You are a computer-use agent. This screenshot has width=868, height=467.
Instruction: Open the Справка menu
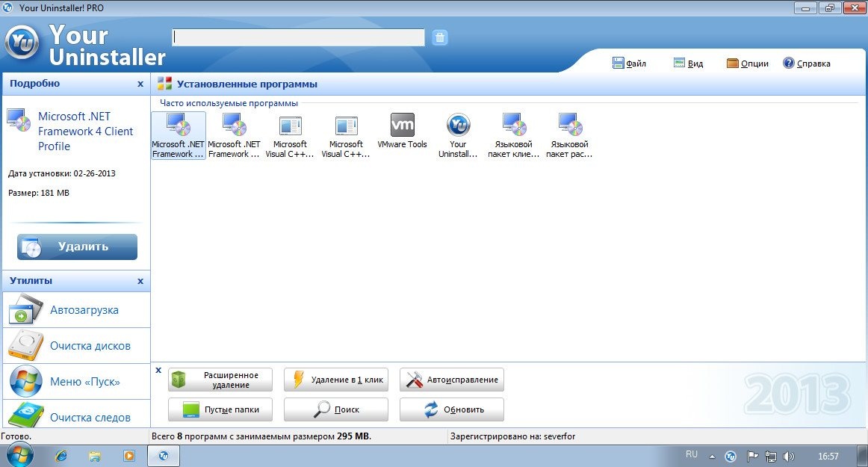[807, 64]
